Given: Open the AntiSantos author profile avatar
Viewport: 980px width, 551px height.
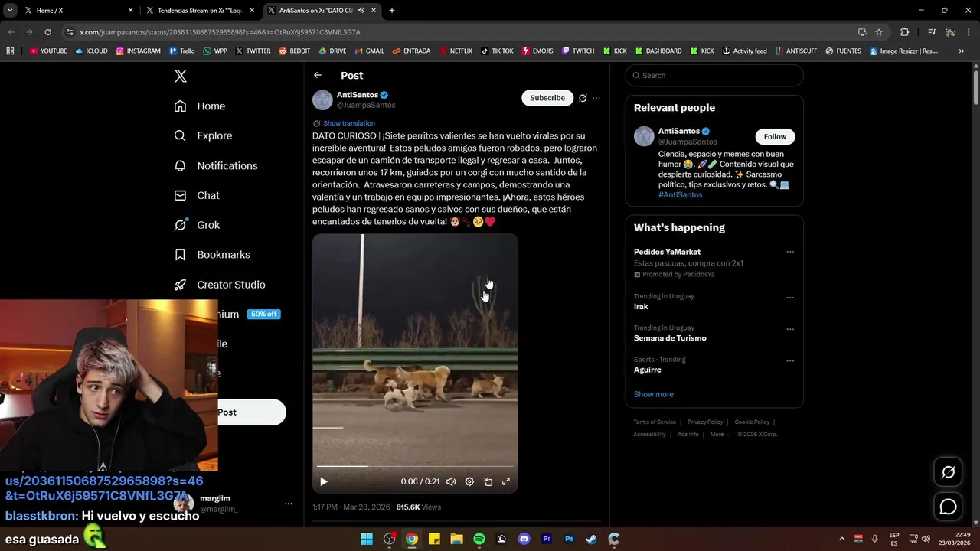Looking at the screenshot, I should point(322,99).
